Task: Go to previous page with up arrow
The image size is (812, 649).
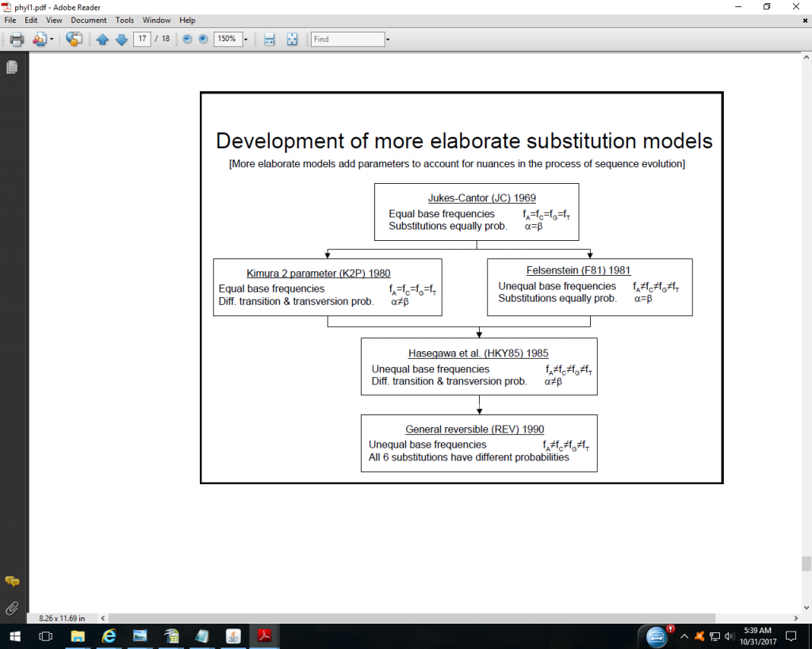Action: pyautogui.click(x=102, y=39)
